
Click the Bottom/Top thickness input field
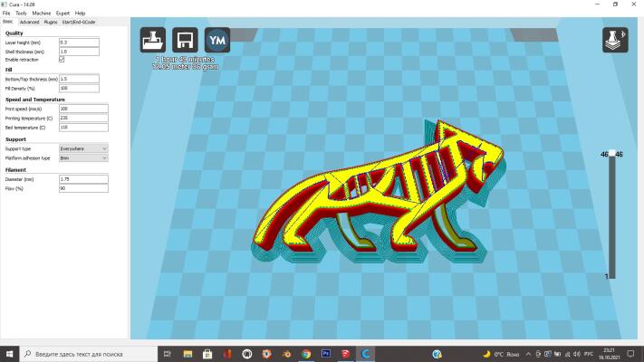[x=79, y=79]
